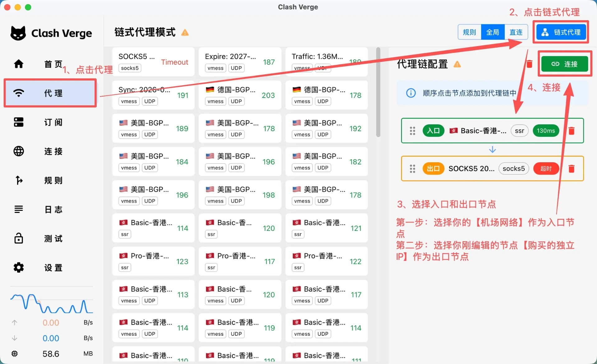The width and height of the screenshot is (597, 364).
Task: Click the Timeout status on SOCKS5 card
Action: (174, 62)
